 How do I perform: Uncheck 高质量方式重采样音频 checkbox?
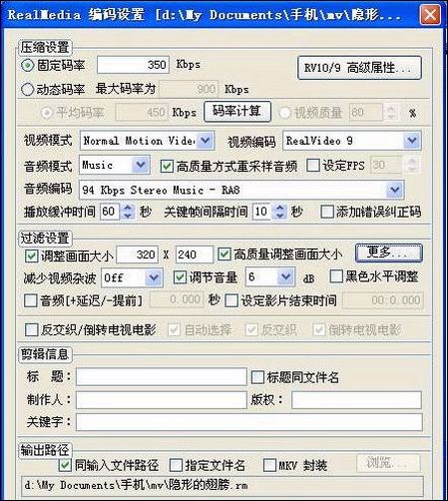pos(167,166)
